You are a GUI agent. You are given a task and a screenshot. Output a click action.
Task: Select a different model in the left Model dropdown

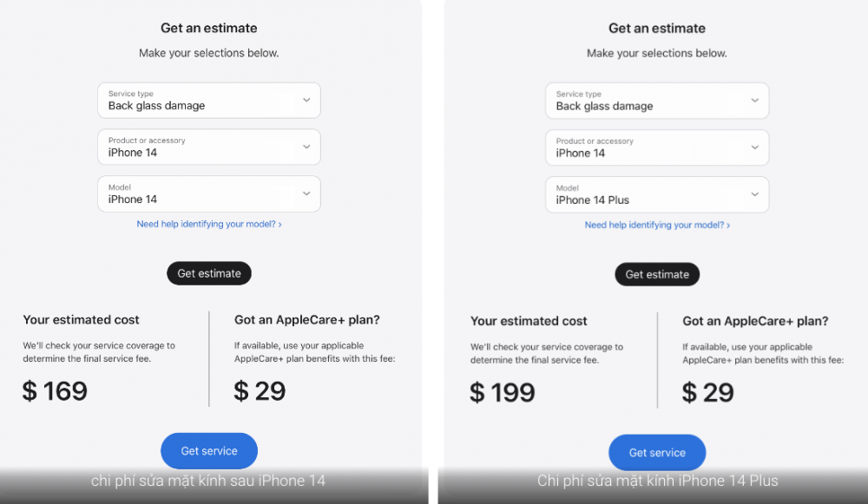[x=208, y=193]
